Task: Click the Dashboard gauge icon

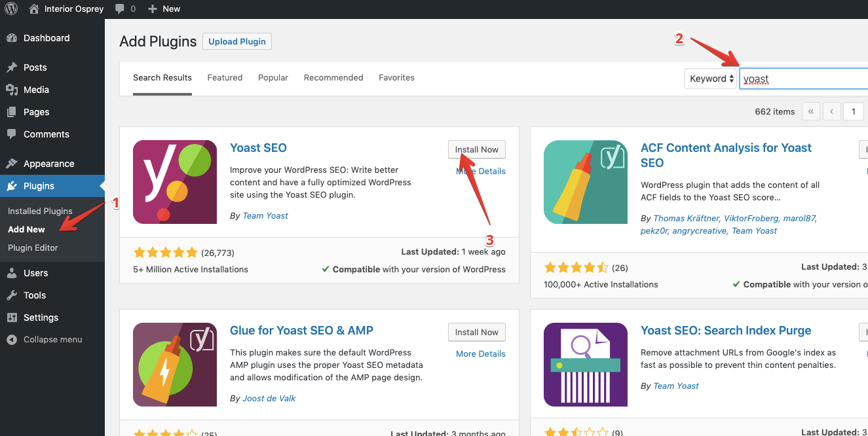Action: point(12,38)
